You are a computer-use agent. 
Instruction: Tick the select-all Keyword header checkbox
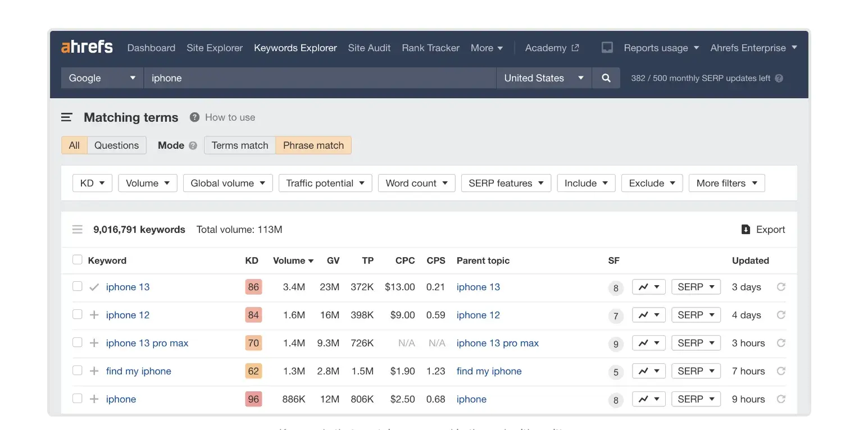click(78, 260)
